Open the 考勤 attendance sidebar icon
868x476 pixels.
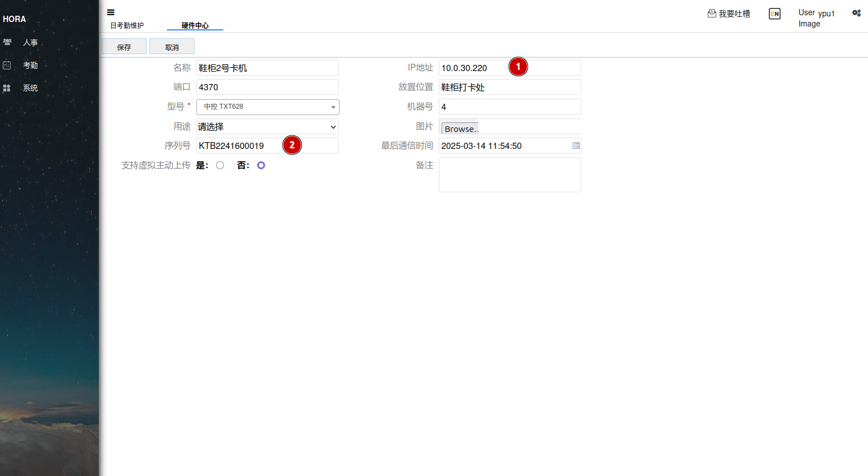(7, 65)
